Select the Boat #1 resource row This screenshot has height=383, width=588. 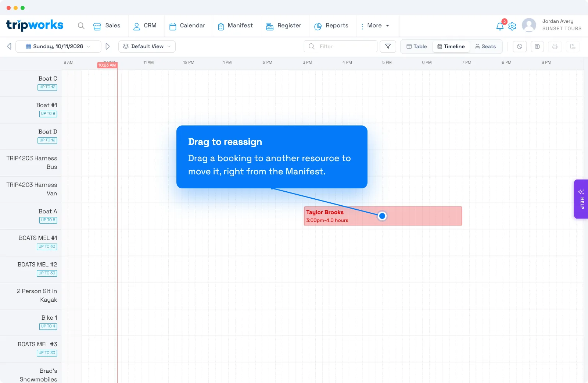[31, 110]
